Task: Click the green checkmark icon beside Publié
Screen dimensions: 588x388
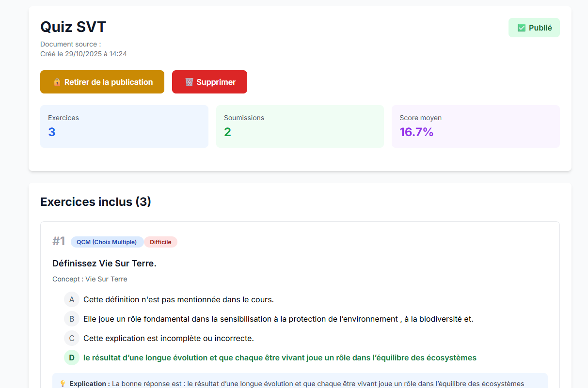Action: click(x=522, y=28)
